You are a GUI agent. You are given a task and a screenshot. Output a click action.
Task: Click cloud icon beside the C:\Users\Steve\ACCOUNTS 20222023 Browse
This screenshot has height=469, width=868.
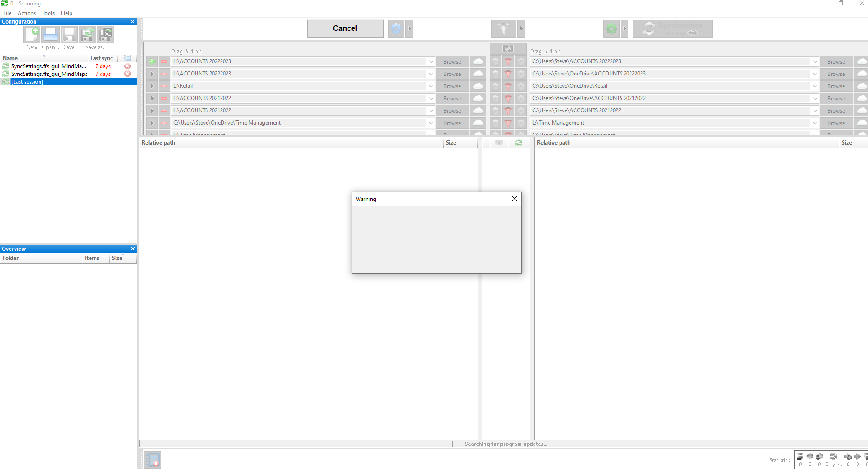pyautogui.click(x=861, y=61)
